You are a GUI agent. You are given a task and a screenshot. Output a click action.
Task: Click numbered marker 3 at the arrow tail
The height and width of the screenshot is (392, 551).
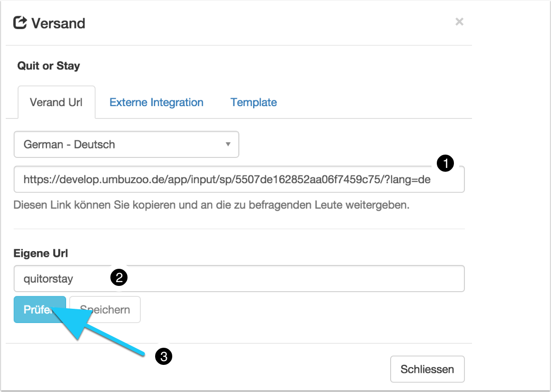click(164, 357)
